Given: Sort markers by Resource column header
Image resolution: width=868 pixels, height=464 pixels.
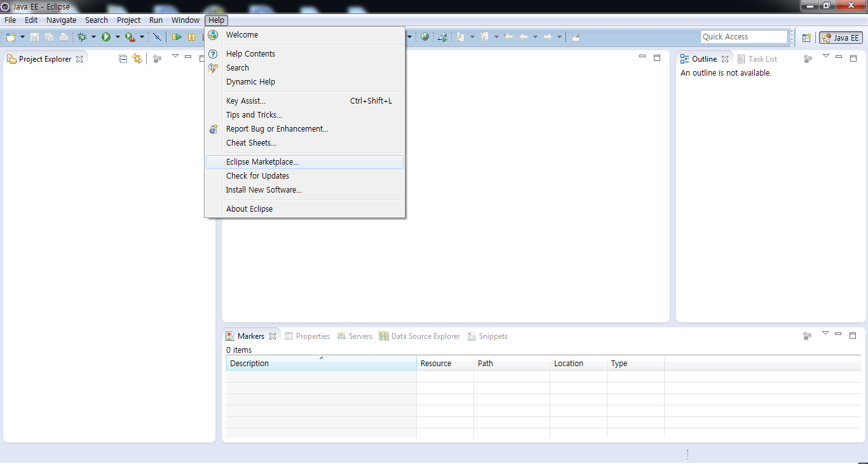Looking at the screenshot, I should point(445,364).
